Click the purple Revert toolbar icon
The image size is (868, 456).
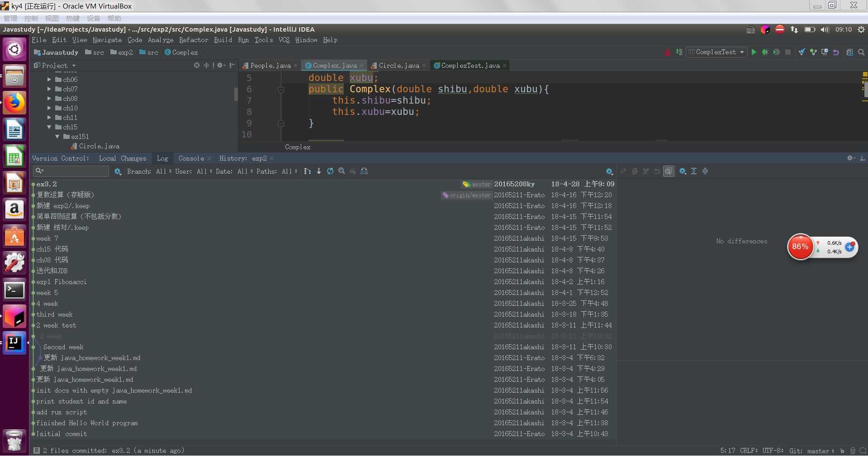(836, 52)
